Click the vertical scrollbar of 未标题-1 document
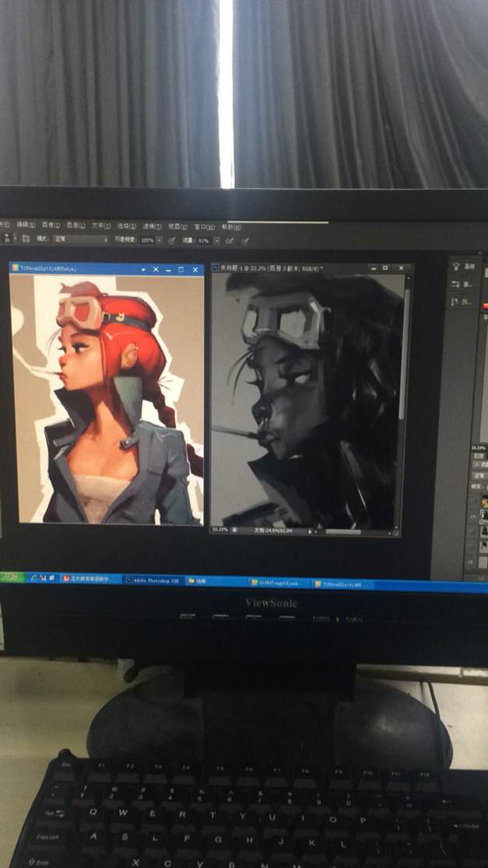 (403, 355)
